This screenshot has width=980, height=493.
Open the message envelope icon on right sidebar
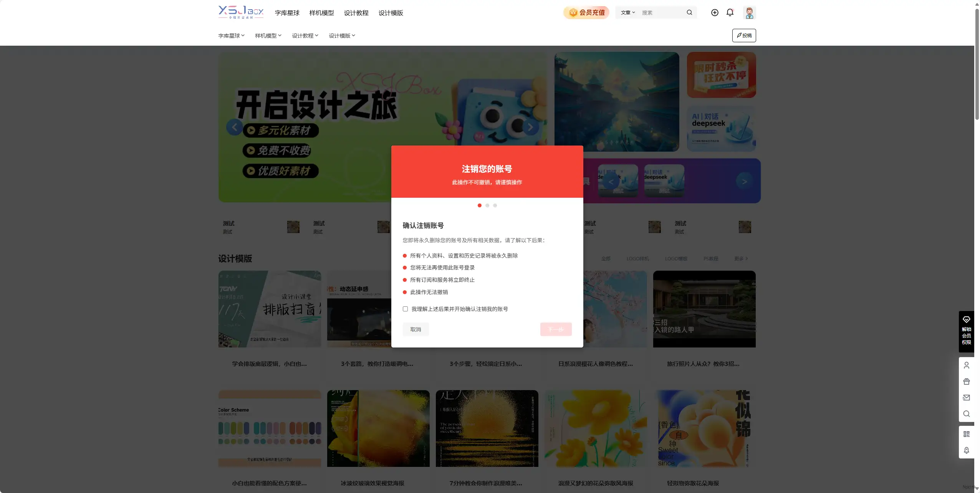point(967,398)
